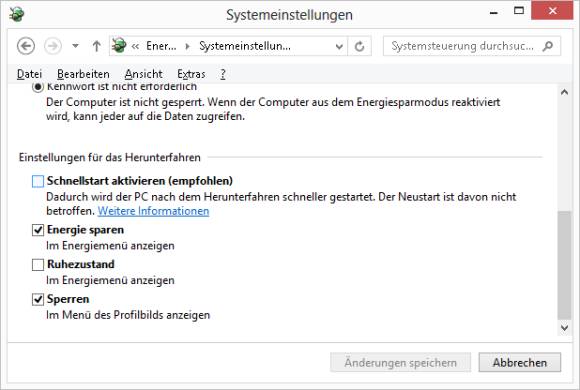Click the window title bar app icon
Viewport: 580px width, 390px height.
click(x=17, y=14)
